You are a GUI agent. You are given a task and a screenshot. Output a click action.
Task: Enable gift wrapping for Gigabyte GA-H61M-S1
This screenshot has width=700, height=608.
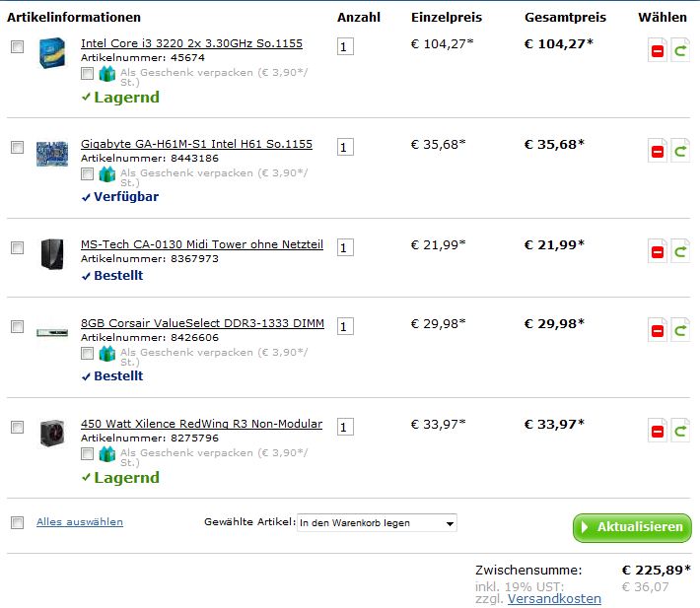[88, 173]
